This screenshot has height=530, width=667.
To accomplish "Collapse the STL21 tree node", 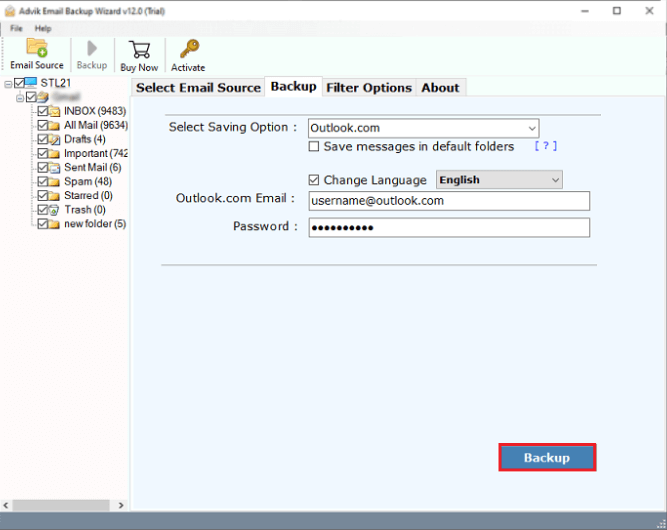I will coord(8,84).
